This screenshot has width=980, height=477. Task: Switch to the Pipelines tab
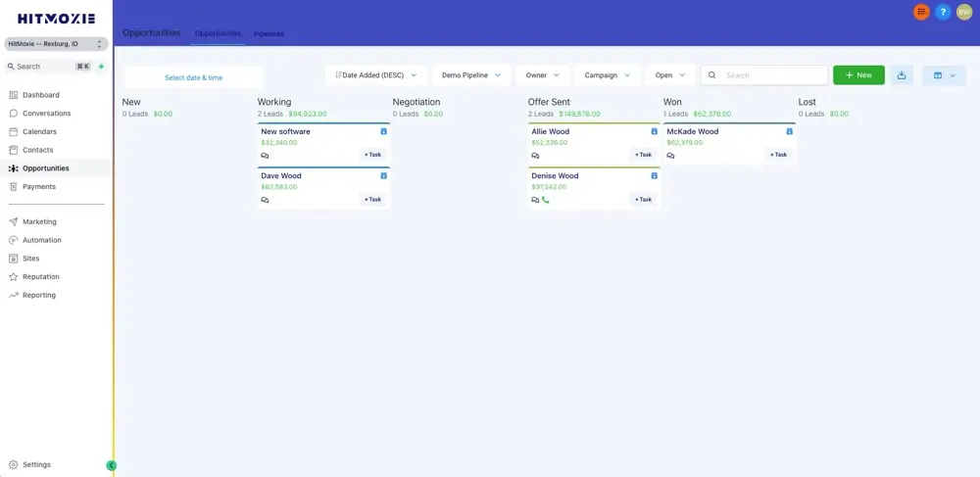[269, 33]
